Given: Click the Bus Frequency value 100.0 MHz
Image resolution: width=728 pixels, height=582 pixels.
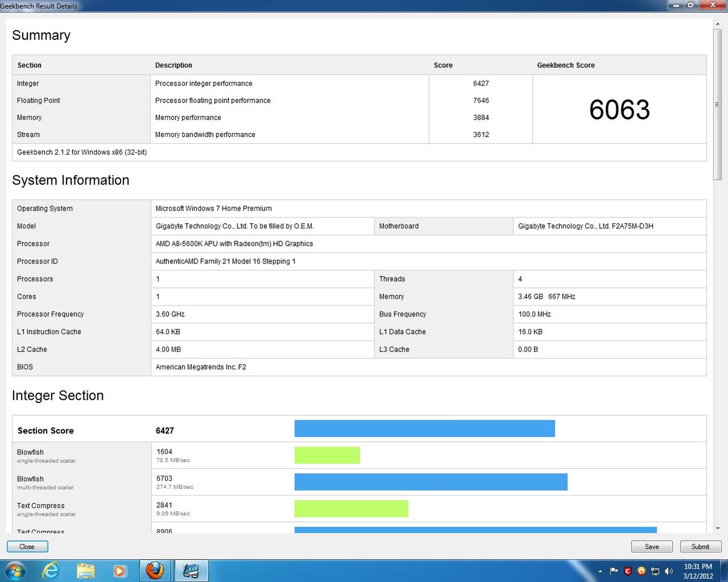Looking at the screenshot, I should (x=534, y=315).
